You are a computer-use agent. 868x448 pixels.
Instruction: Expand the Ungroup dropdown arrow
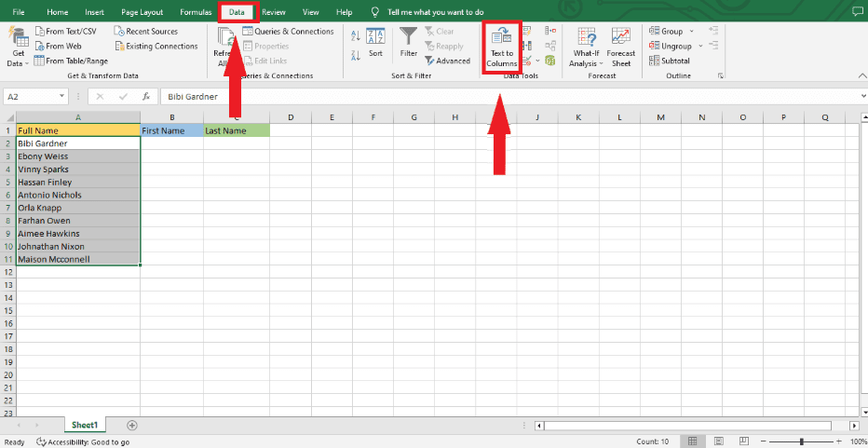point(700,47)
